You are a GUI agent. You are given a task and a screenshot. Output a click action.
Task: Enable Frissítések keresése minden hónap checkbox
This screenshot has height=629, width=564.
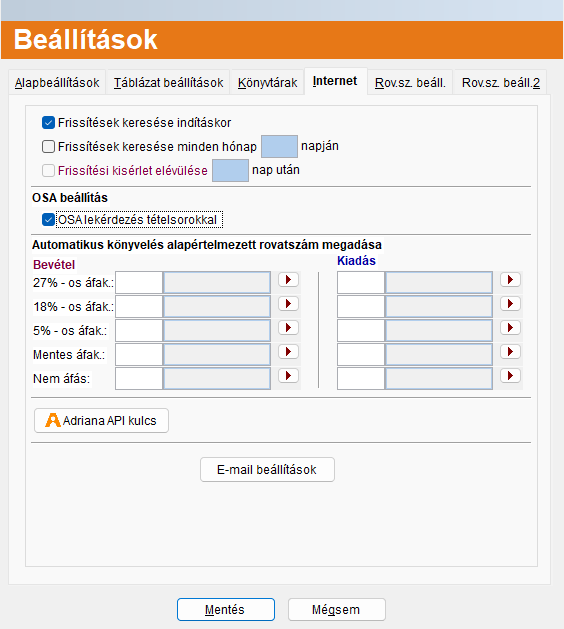pyautogui.click(x=49, y=146)
